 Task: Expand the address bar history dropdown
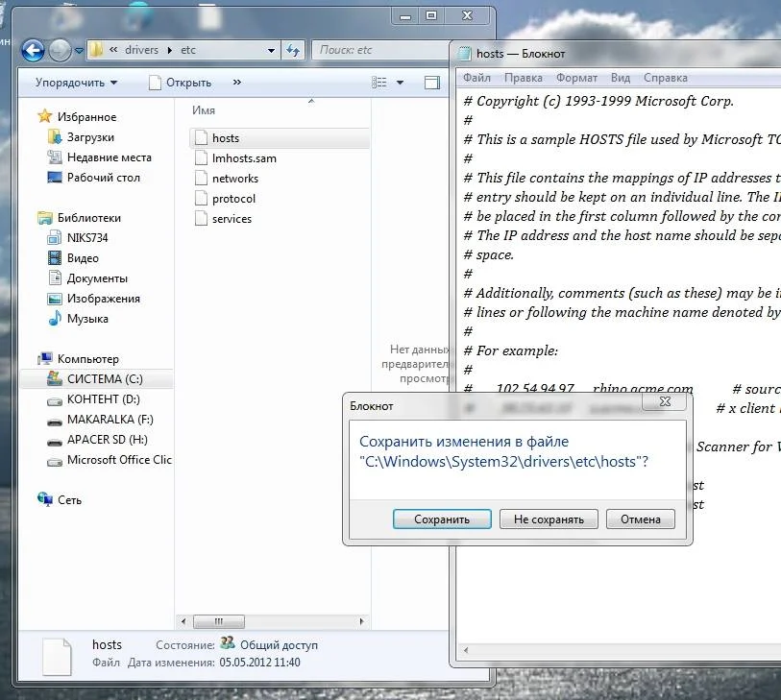(x=271, y=50)
